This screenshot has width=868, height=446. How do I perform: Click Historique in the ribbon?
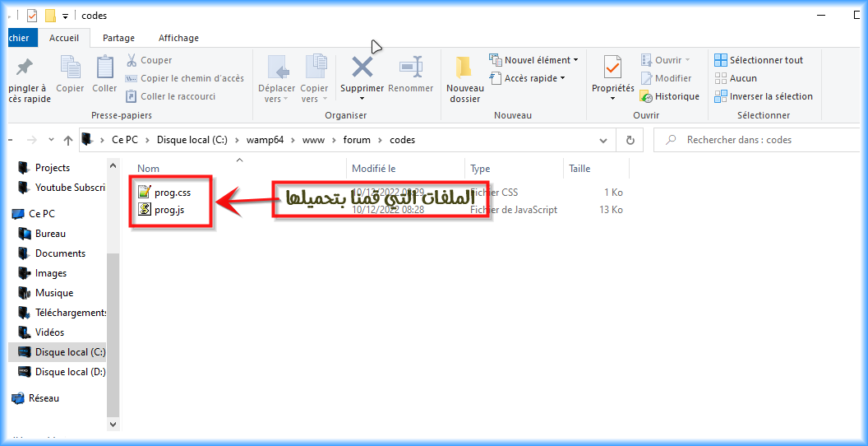point(669,96)
